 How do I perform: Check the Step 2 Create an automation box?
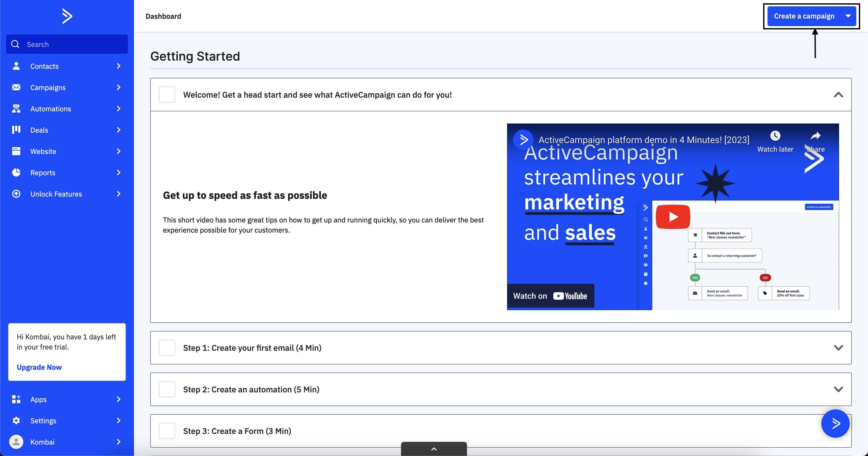pos(167,389)
